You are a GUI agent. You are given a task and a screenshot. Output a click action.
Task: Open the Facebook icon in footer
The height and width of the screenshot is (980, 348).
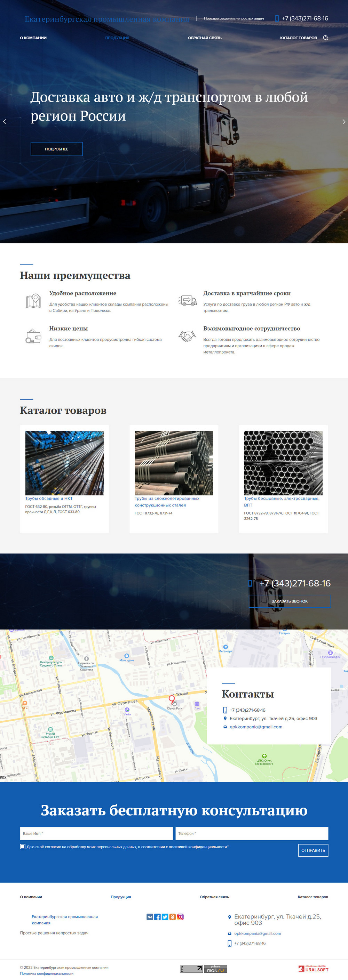point(157,917)
